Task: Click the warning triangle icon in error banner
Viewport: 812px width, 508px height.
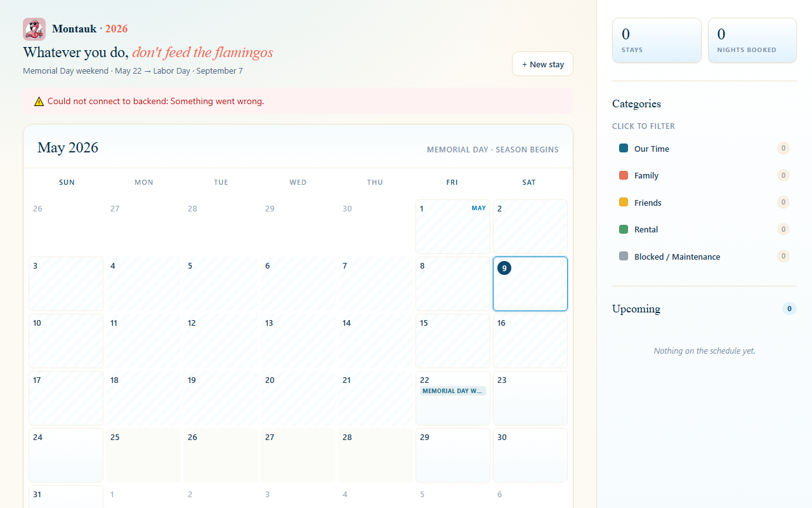Action: click(39, 101)
